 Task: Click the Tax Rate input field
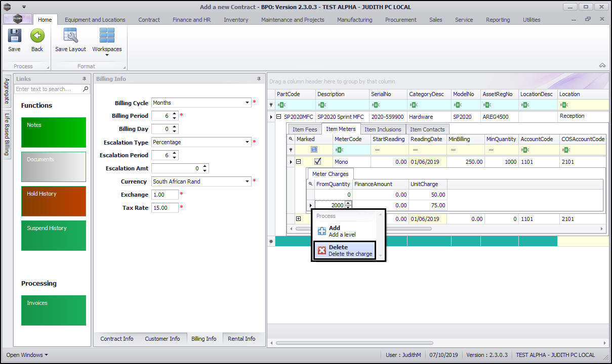165,208
